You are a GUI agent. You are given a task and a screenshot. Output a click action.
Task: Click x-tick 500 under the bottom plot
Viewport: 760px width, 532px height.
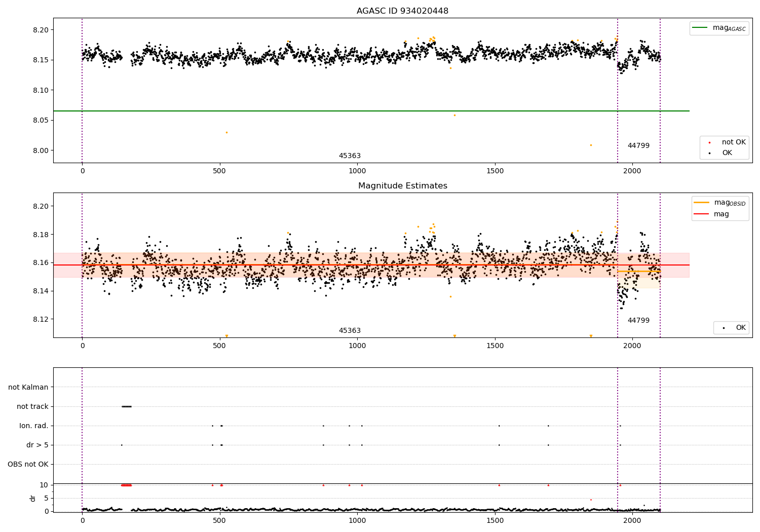coord(219,520)
